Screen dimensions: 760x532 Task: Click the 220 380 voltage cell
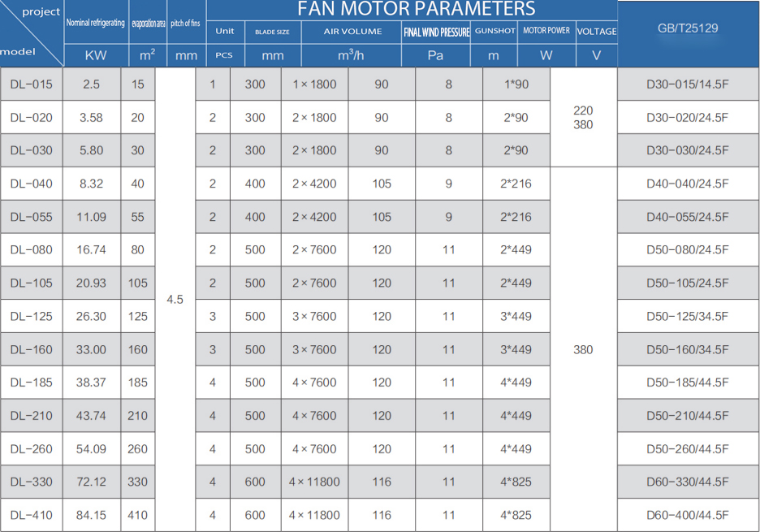pyautogui.click(x=583, y=118)
